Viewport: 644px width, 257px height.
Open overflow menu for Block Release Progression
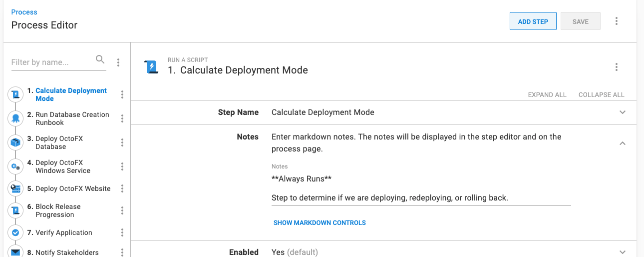tap(122, 210)
